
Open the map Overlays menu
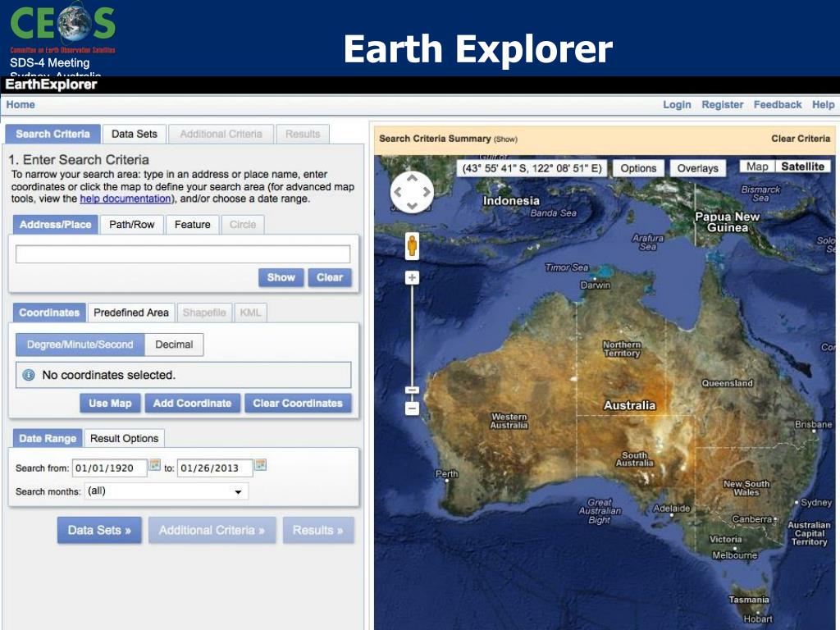click(x=697, y=168)
